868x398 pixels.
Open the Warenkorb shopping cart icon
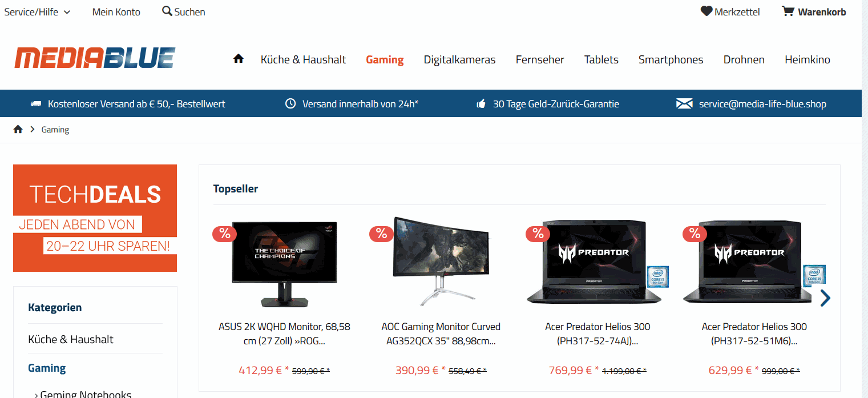click(x=788, y=11)
